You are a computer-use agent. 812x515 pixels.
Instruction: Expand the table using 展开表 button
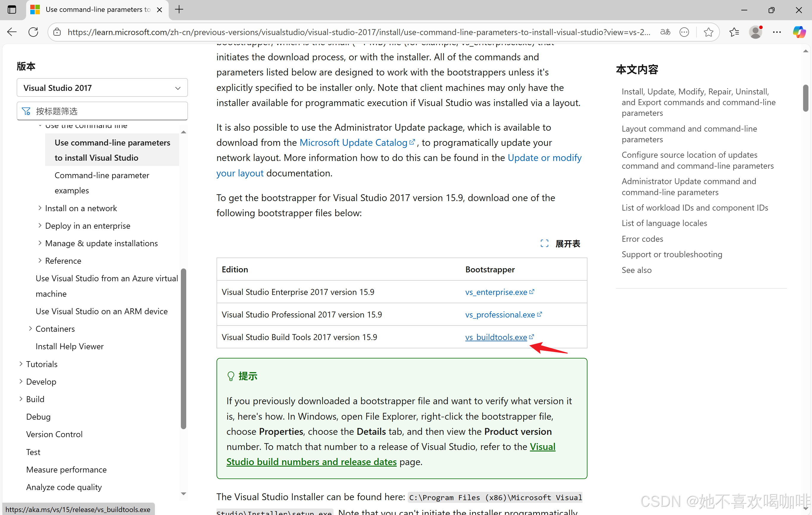[x=560, y=244]
